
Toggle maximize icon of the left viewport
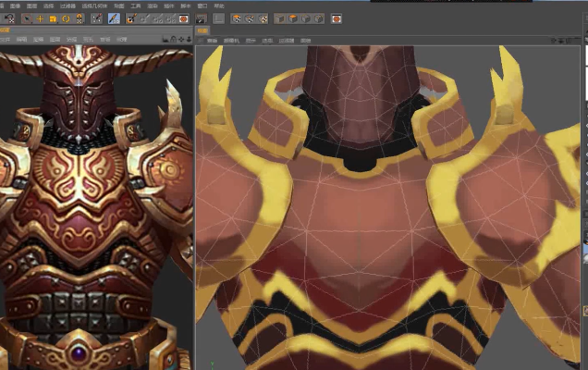point(190,40)
